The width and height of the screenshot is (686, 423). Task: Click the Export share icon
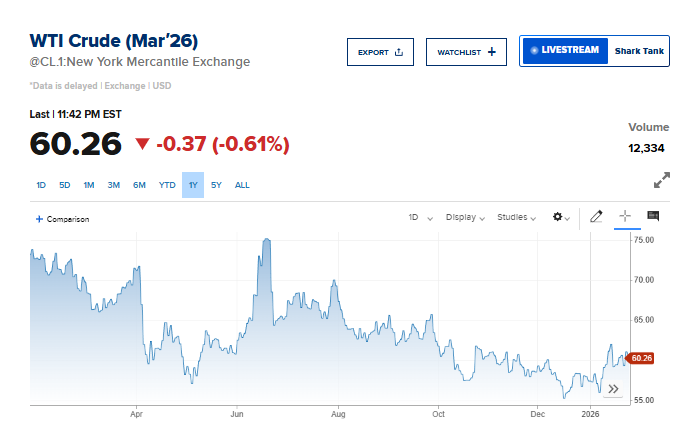399,52
